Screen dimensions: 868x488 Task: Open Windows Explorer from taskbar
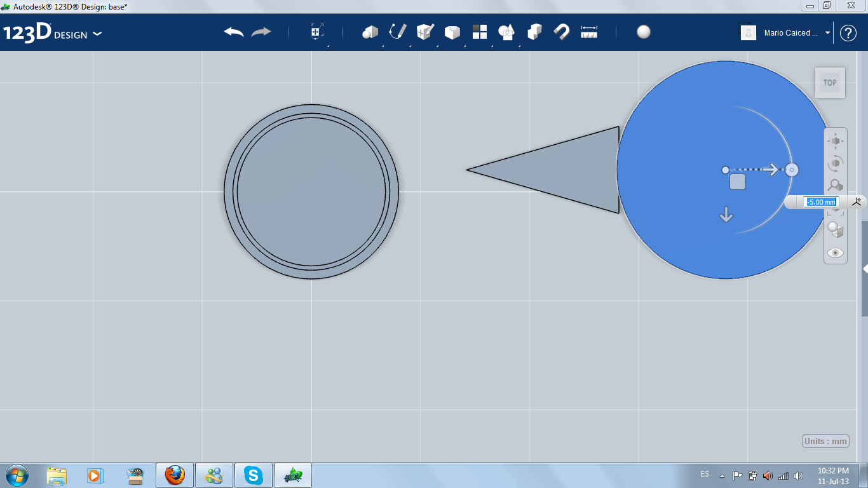click(57, 475)
